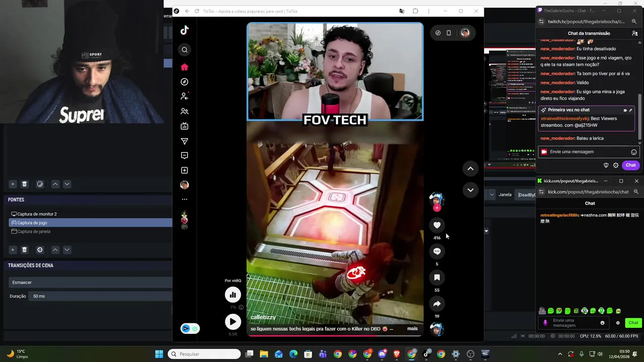Click TikTok Upload plus icon
644x362 pixels.
point(185,170)
